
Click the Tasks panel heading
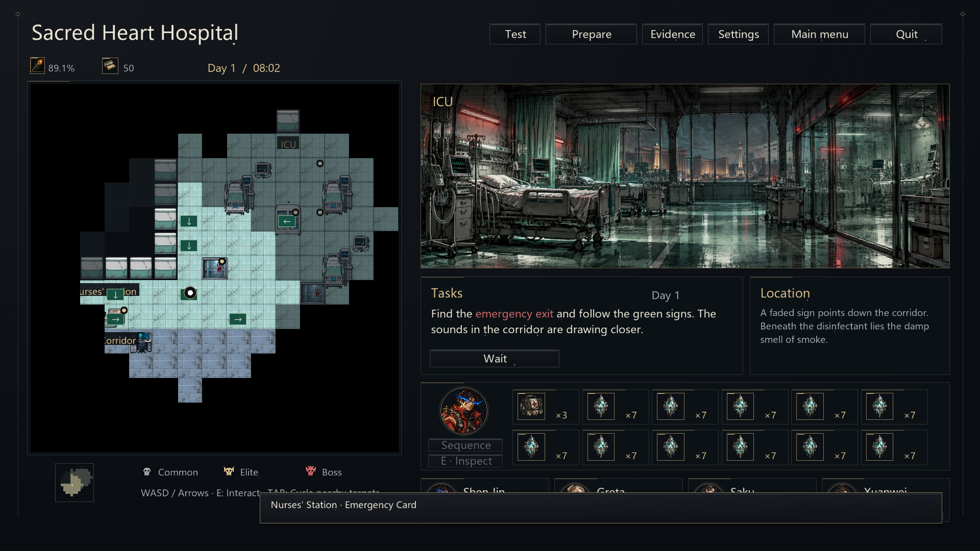tap(447, 293)
